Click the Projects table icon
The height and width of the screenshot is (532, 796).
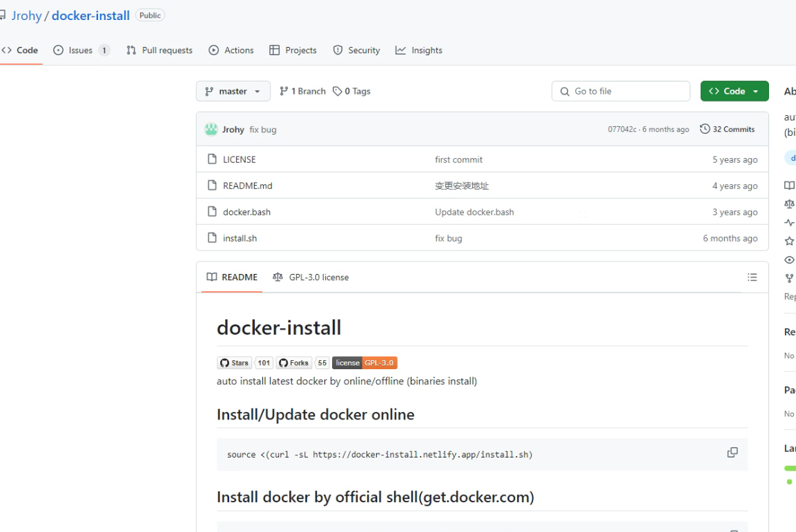tap(275, 50)
